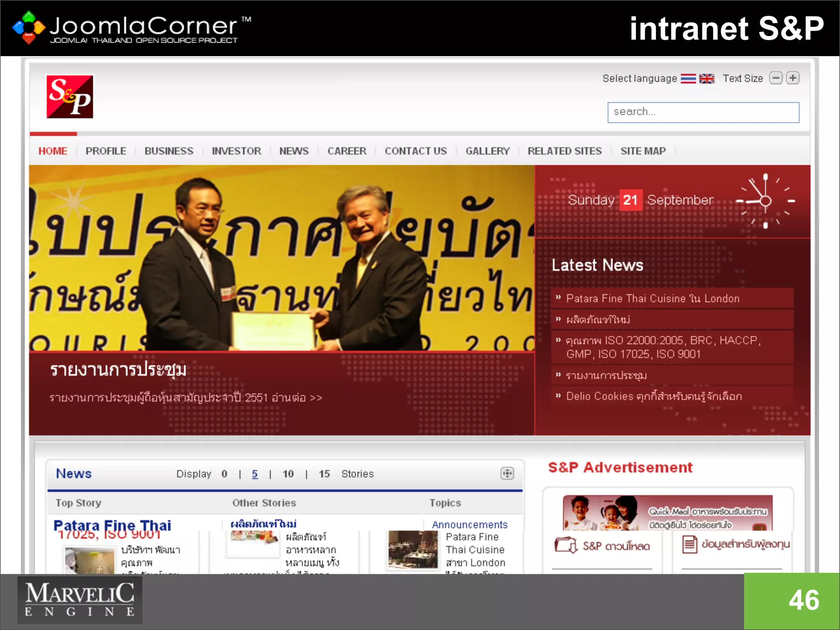840x630 pixels.
Task: Increase text size with plus icon
Action: pos(793,78)
